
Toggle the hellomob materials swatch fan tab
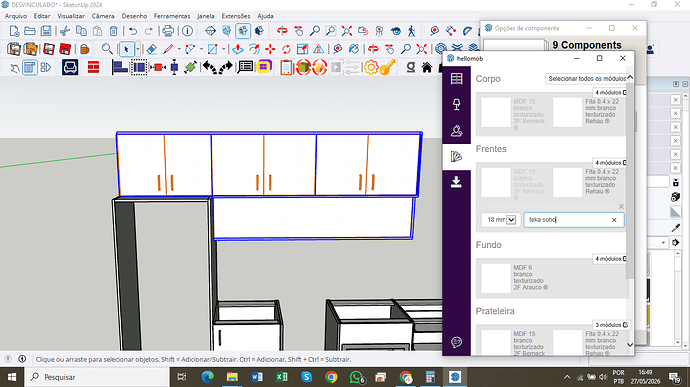[x=456, y=156]
